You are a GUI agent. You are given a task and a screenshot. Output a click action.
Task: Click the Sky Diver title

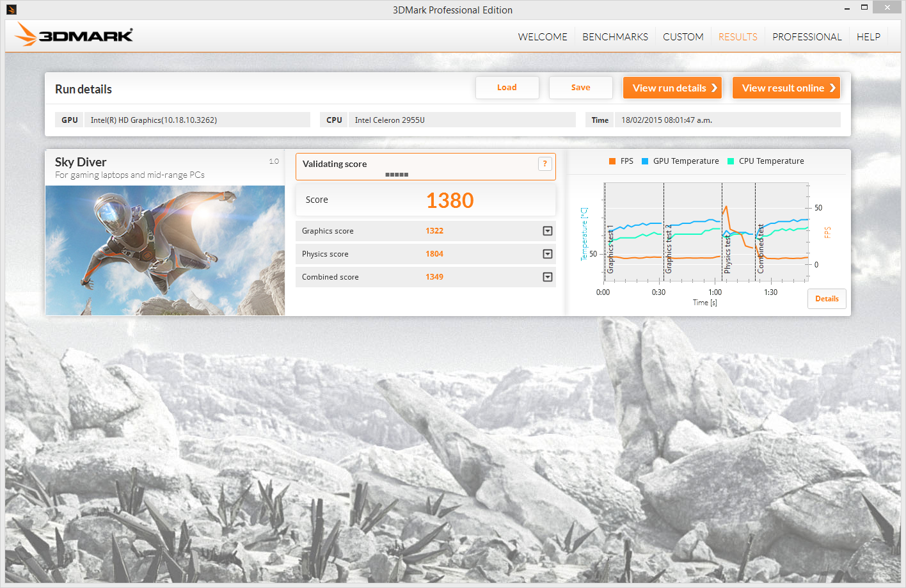[x=81, y=162]
